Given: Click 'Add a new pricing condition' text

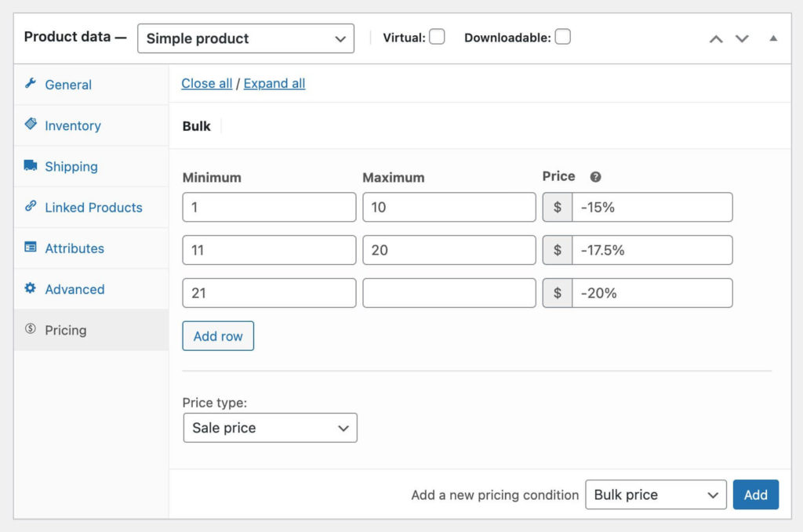Looking at the screenshot, I should (x=495, y=495).
